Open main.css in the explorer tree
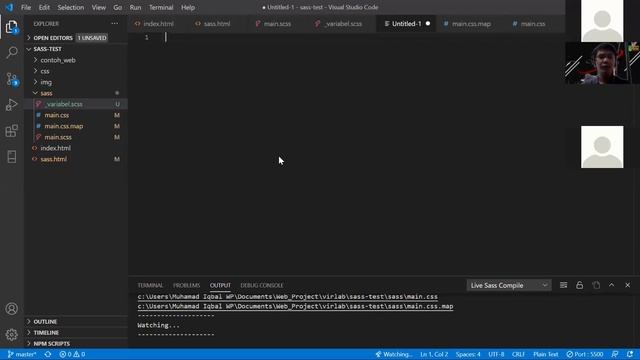Image resolution: width=640 pixels, height=360 pixels. pos(76,115)
